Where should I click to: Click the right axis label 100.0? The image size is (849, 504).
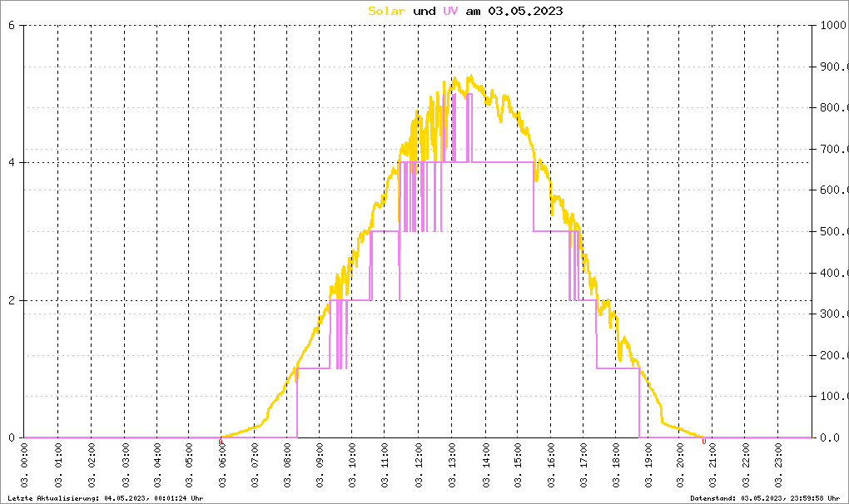point(833,397)
